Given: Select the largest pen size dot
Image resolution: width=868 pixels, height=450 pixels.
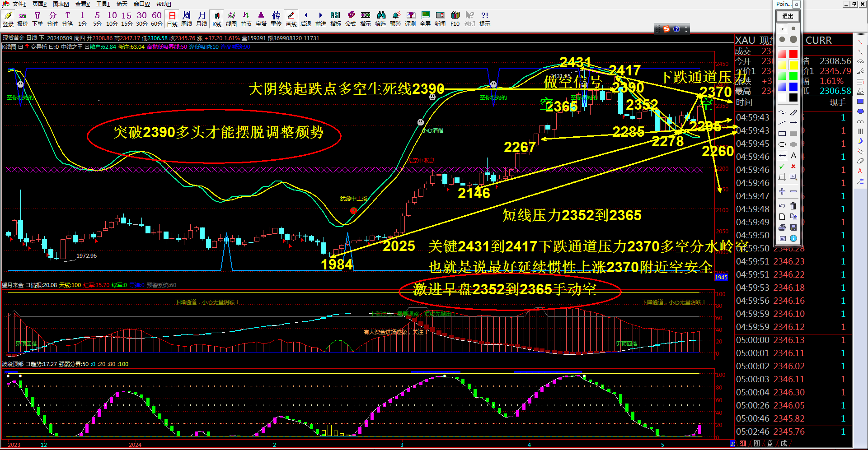Looking at the screenshot, I should (x=793, y=39).
